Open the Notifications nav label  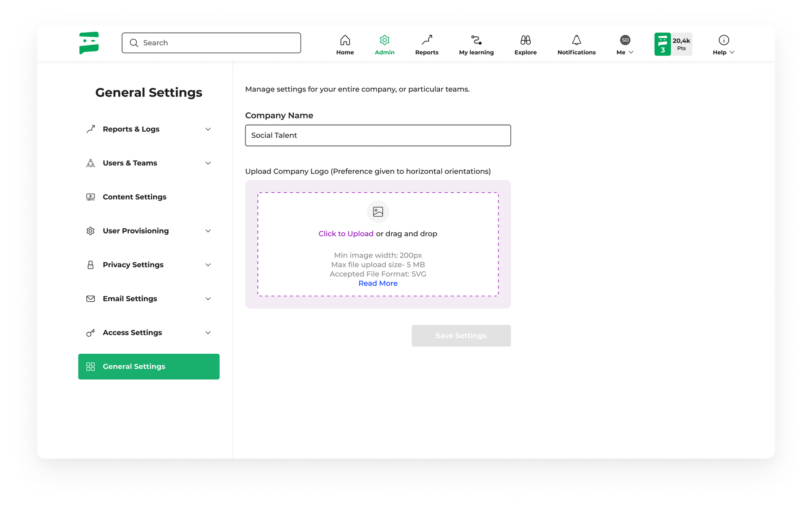[577, 52]
